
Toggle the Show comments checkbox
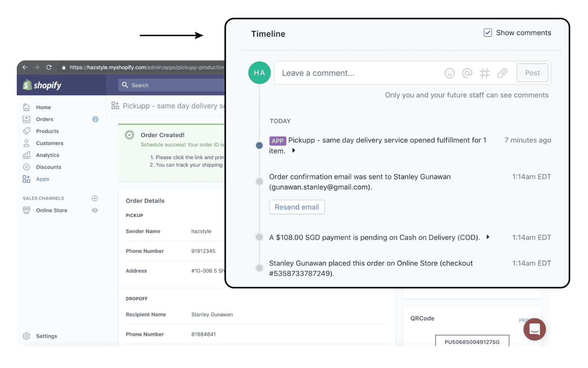coord(488,33)
